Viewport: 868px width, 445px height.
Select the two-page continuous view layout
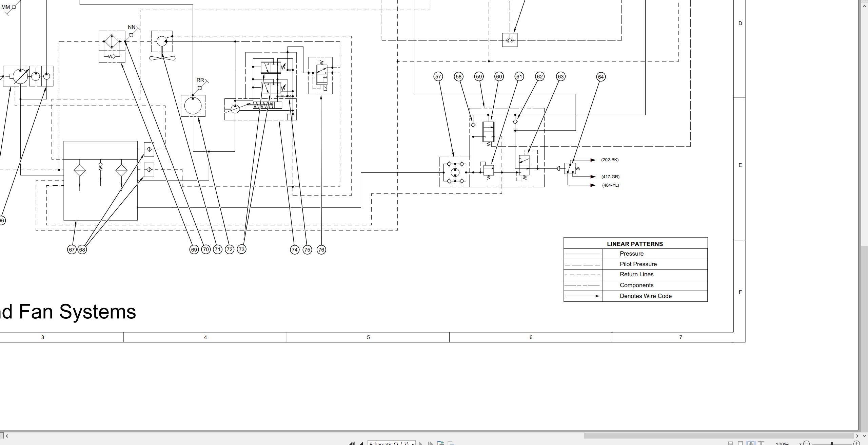coord(761,443)
